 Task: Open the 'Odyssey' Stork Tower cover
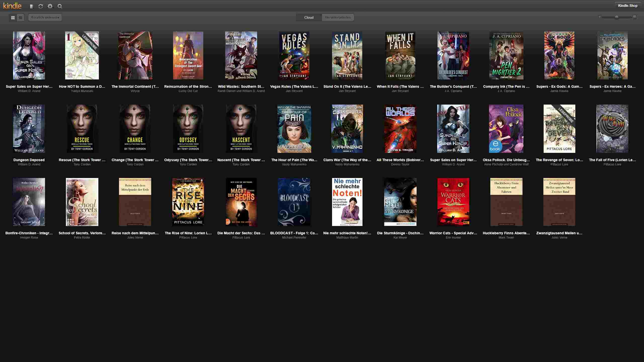pos(188,129)
